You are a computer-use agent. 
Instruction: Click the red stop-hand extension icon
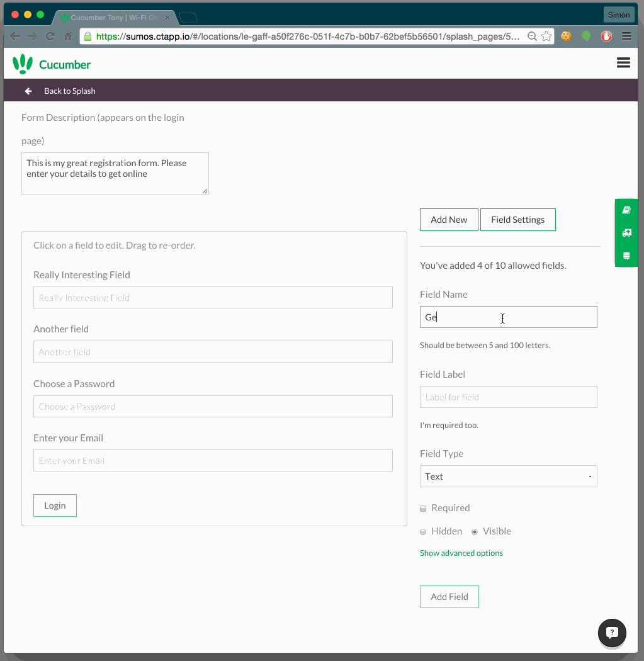tap(606, 37)
